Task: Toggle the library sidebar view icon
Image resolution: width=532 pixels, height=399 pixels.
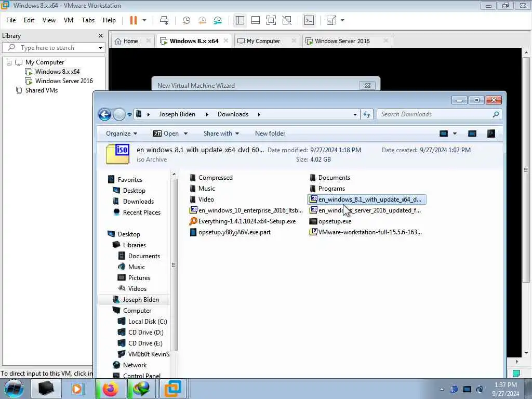Action: click(240, 20)
